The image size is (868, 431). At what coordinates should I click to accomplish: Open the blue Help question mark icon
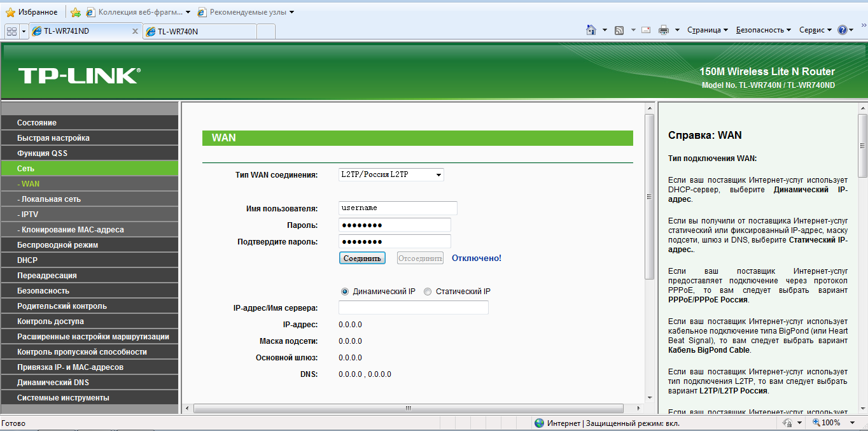pyautogui.click(x=843, y=30)
